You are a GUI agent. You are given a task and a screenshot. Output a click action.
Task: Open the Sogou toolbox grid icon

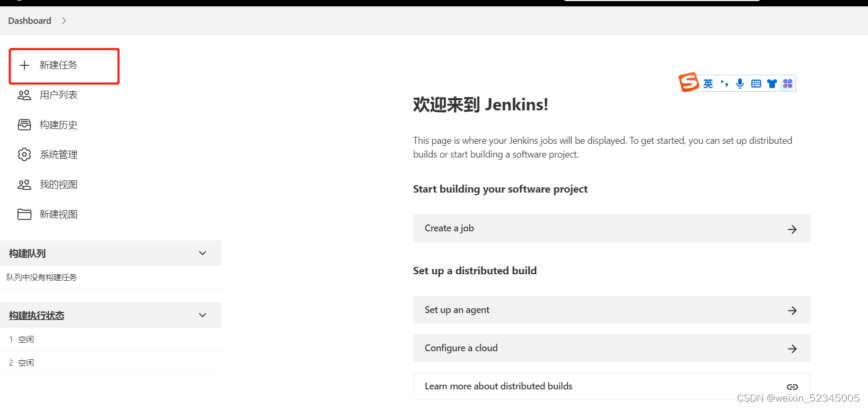pyautogui.click(x=787, y=83)
